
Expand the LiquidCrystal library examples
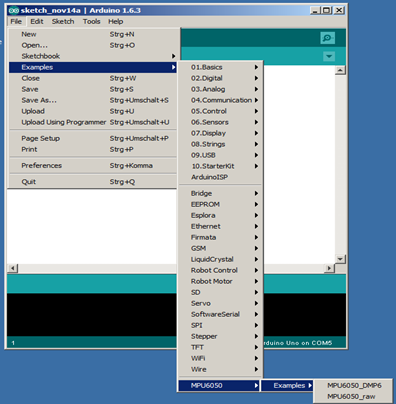[220, 259]
